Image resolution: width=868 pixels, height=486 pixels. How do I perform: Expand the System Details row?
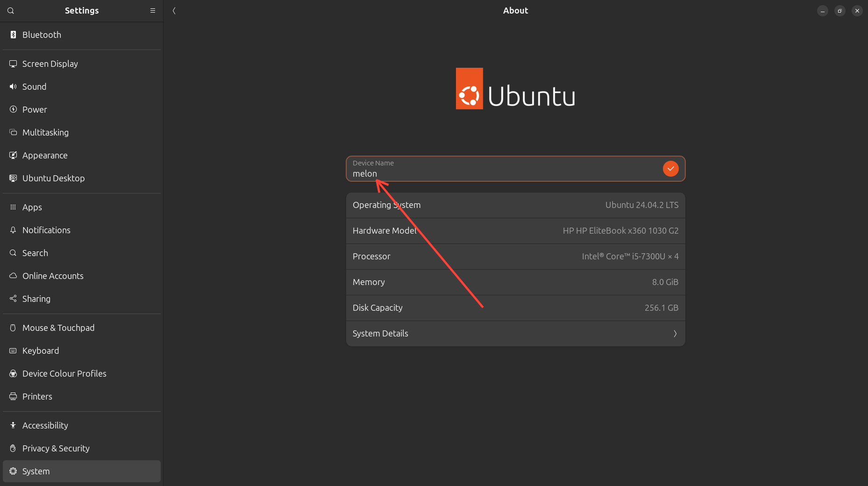pos(515,334)
